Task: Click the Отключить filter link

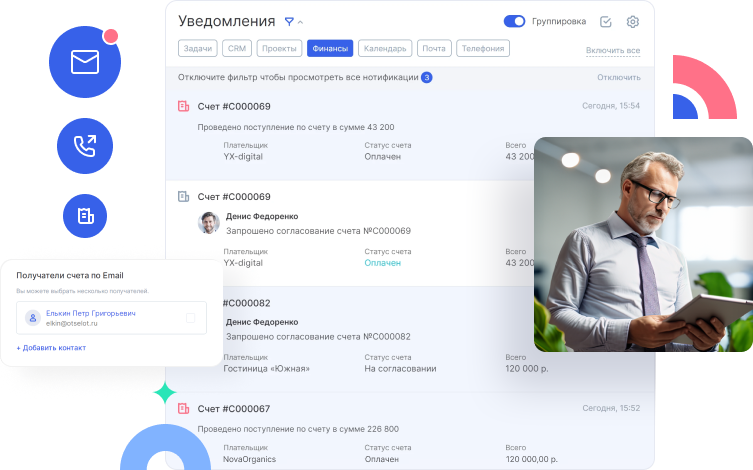Action: 619,77
